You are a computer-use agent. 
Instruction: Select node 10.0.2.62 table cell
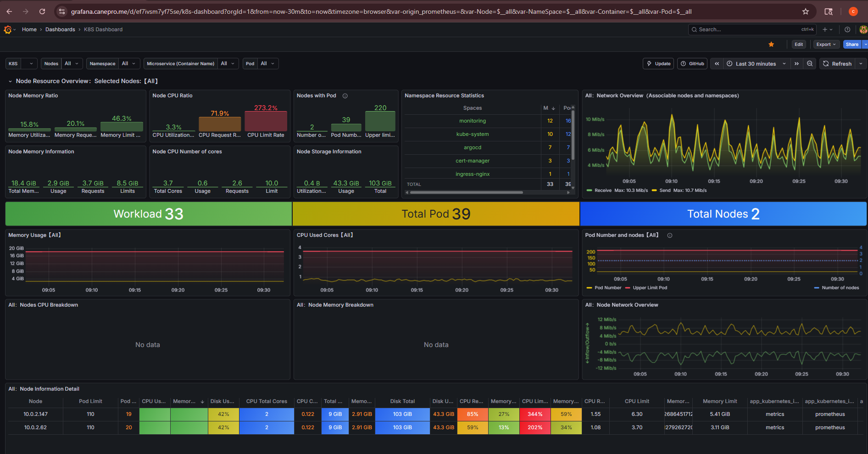pos(35,428)
